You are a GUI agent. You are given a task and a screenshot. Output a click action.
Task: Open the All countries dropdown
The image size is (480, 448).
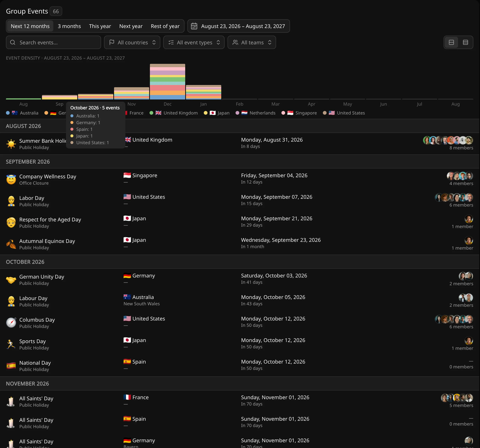(x=132, y=42)
